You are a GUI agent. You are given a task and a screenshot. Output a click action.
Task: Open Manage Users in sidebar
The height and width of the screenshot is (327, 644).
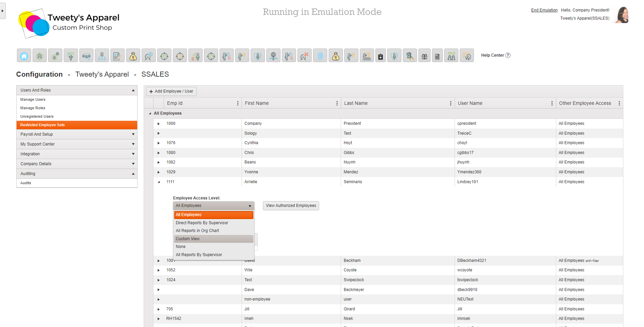click(33, 99)
